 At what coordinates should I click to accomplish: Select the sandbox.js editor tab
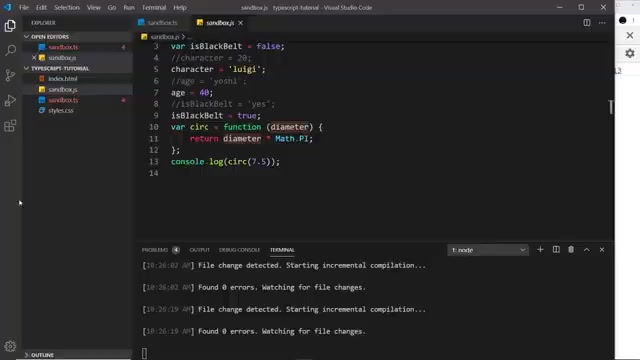point(220,23)
